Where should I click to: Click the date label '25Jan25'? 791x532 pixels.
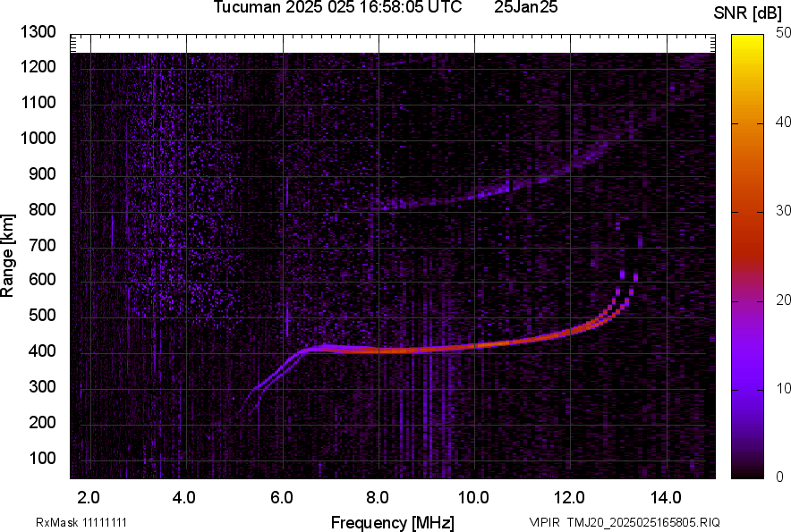pyautogui.click(x=525, y=7)
